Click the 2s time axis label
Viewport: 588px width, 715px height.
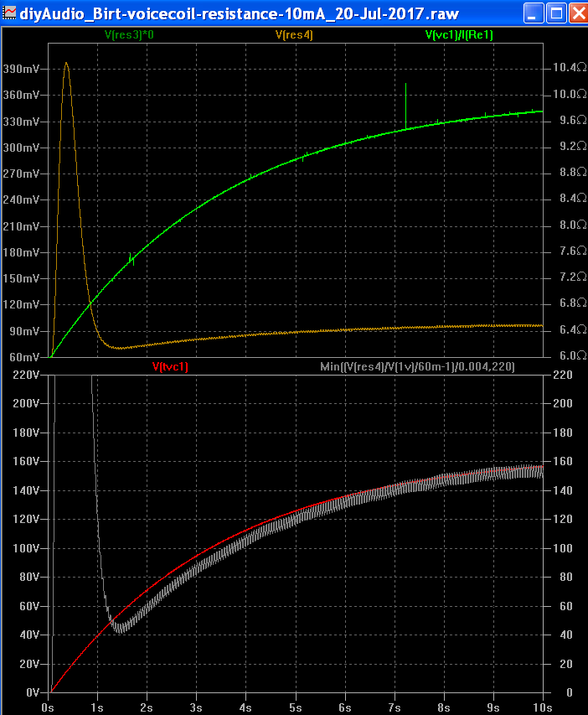click(147, 707)
